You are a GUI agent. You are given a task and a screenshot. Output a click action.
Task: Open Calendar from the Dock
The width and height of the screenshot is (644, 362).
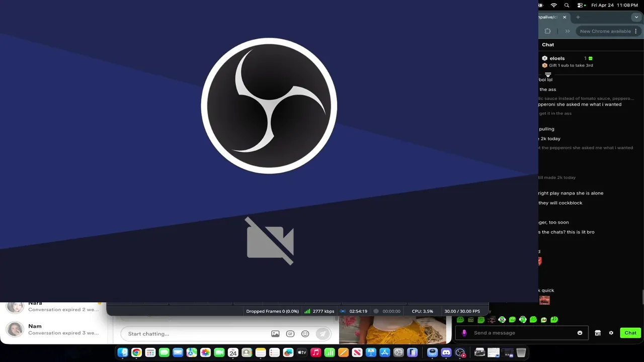pyautogui.click(x=233, y=352)
